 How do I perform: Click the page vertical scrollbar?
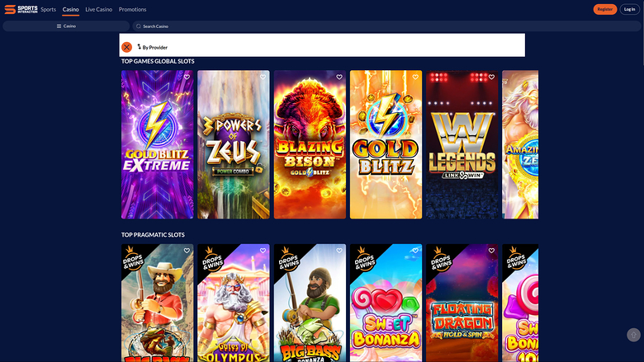pyautogui.click(x=642, y=32)
